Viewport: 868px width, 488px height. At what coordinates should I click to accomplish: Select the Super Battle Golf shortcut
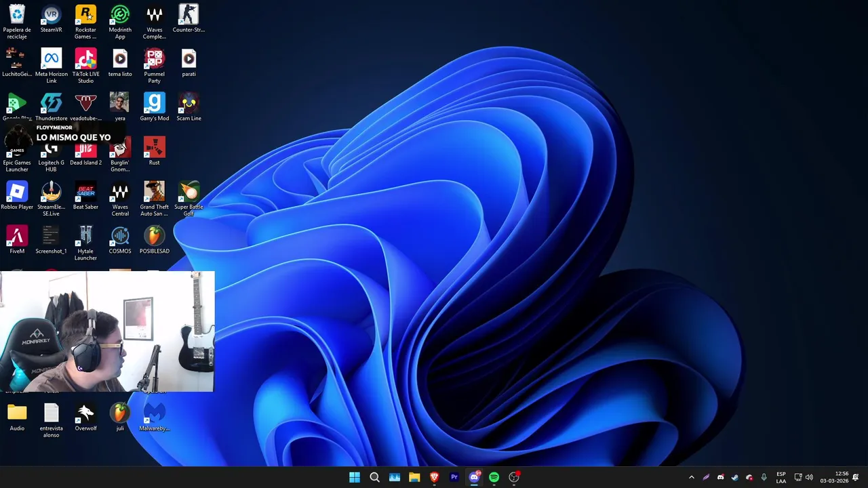pos(189,199)
